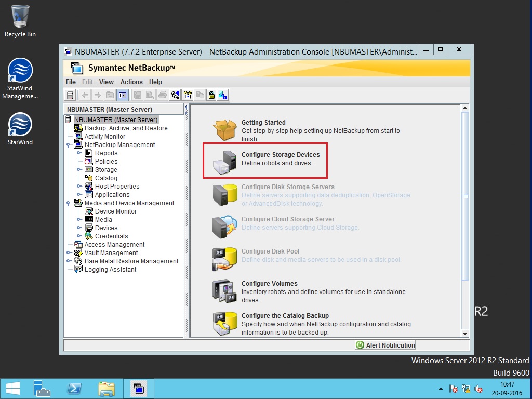The width and height of the screenshot is (532, 399).
Task: Click the Change Server toolbar icon
Action: (x=69, y=95)
